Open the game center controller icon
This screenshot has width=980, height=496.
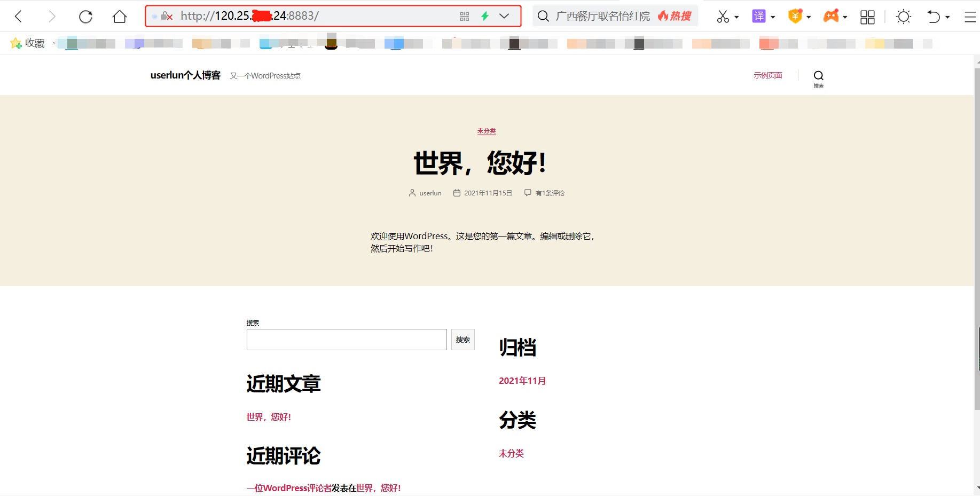click(x=831, y=16)
